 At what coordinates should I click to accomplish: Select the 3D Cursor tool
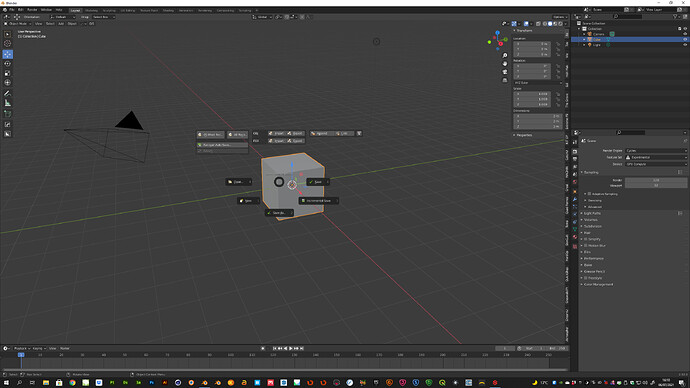7,44
